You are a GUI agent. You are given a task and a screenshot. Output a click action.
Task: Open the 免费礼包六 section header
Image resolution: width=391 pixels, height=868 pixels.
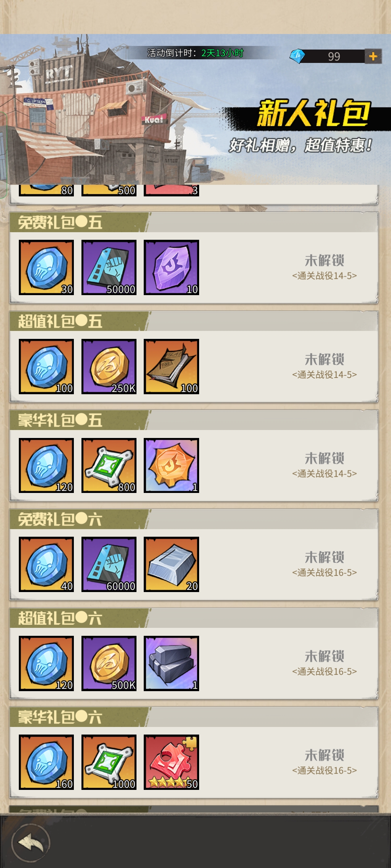tap(194, 519)
